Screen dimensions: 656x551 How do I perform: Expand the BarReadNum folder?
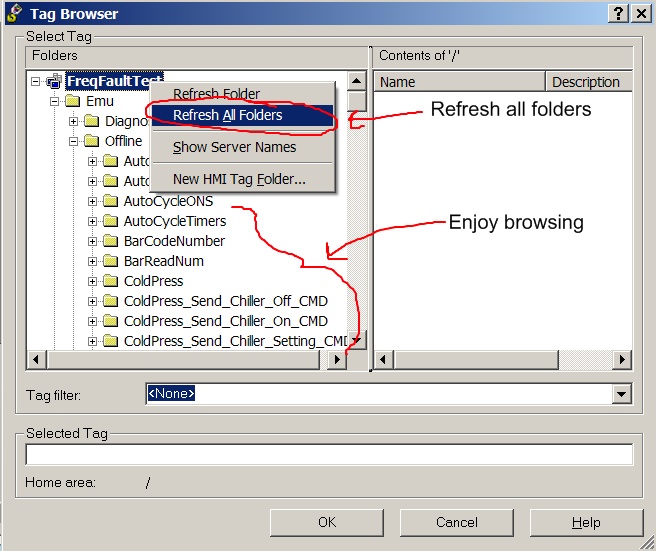[92, 261]
